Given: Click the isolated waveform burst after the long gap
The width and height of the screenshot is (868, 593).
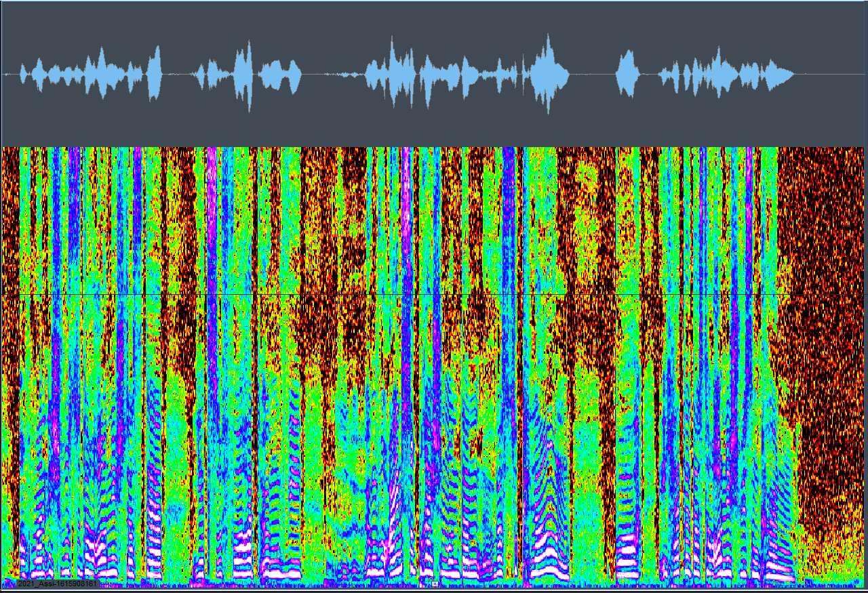Looking at the screenshot, I should pos(627,73).
